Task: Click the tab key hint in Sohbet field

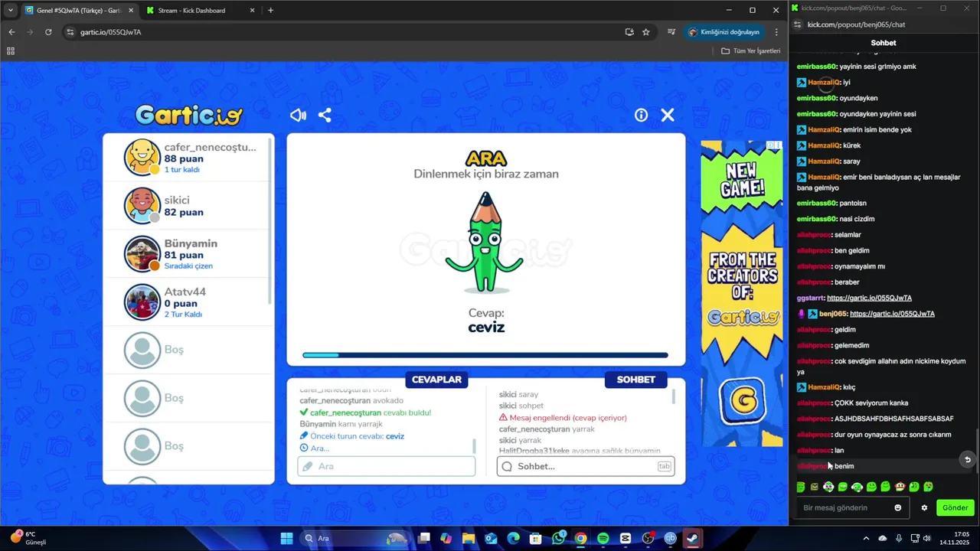Action: [664, 466]
